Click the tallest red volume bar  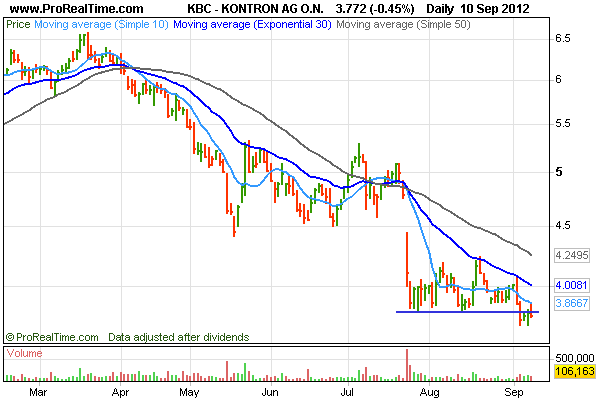tap(407, 365)
